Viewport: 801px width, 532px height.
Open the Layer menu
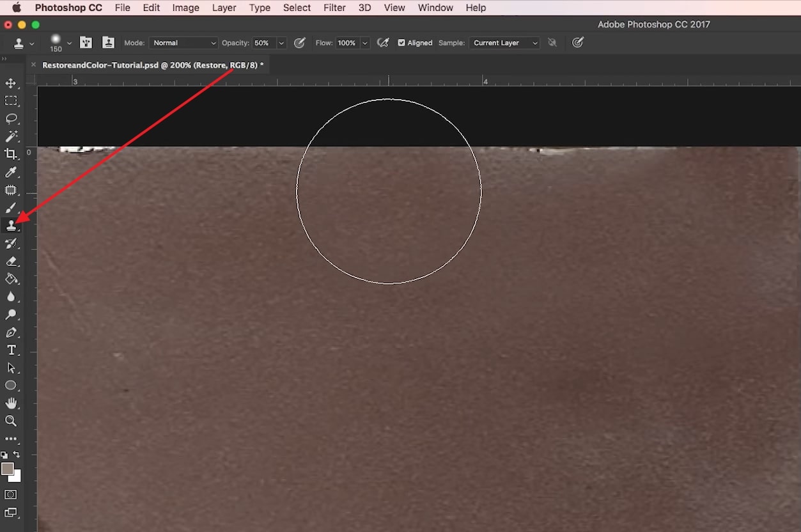[x=224, y=8]
